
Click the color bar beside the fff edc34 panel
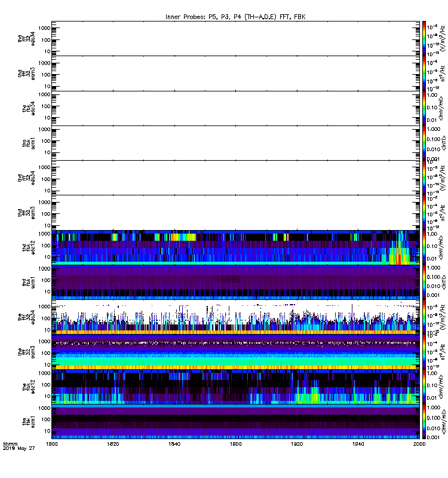tap(424, 317)
